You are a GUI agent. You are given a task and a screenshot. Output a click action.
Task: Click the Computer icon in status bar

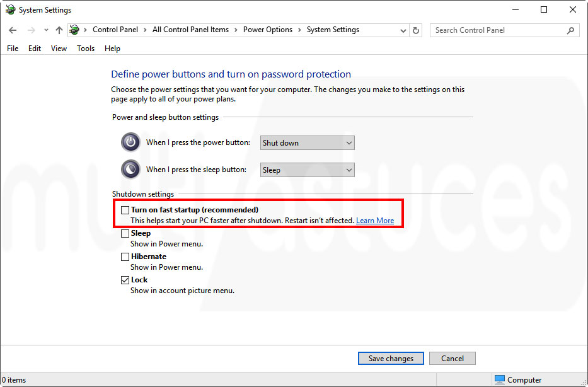[500, 379]
